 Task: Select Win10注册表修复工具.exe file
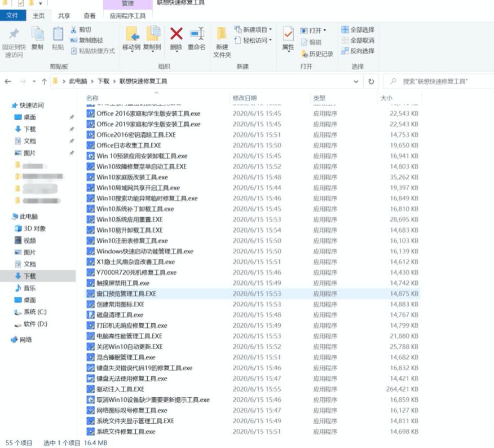tap(132, 240)
